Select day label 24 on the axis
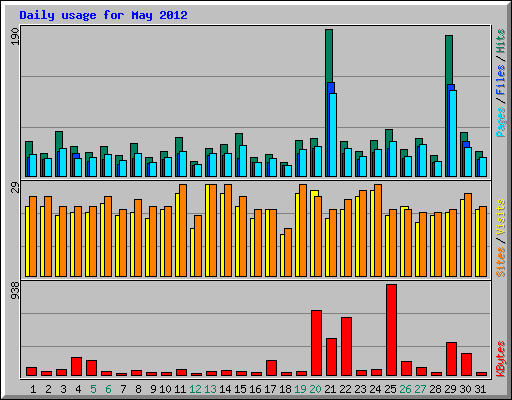 (375, 389)
